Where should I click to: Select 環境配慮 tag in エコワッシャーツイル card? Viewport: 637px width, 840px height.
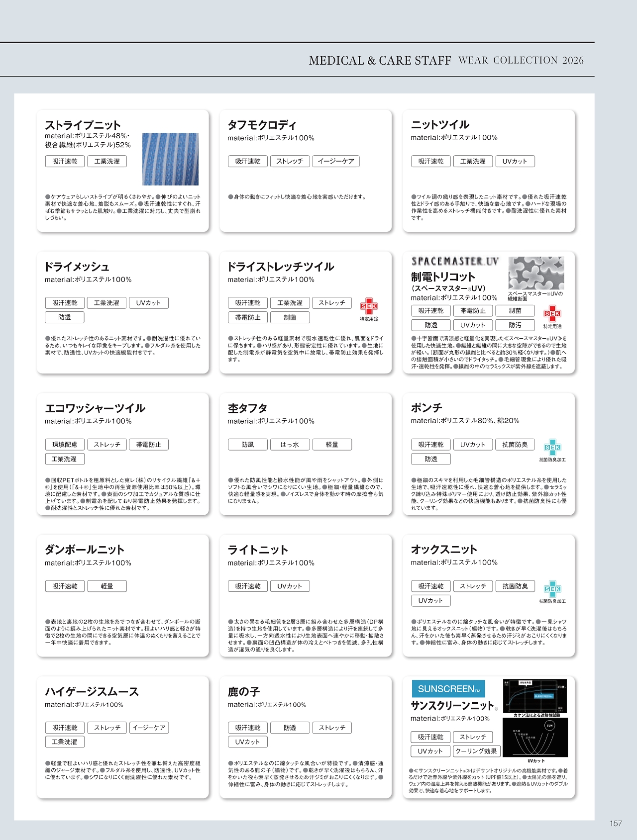point(65,445)
